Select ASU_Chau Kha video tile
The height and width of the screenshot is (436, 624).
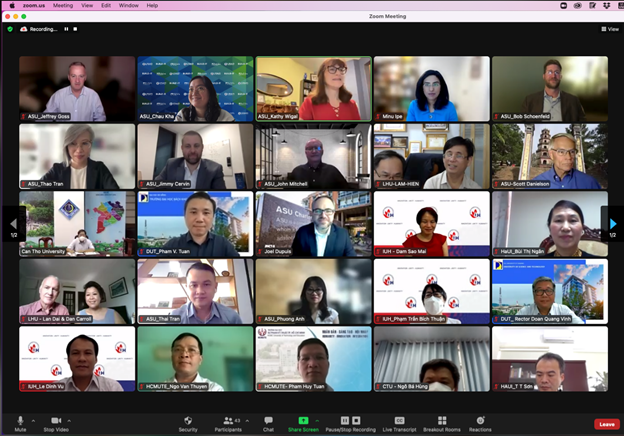pyautogui.click(x=195, y=89)
